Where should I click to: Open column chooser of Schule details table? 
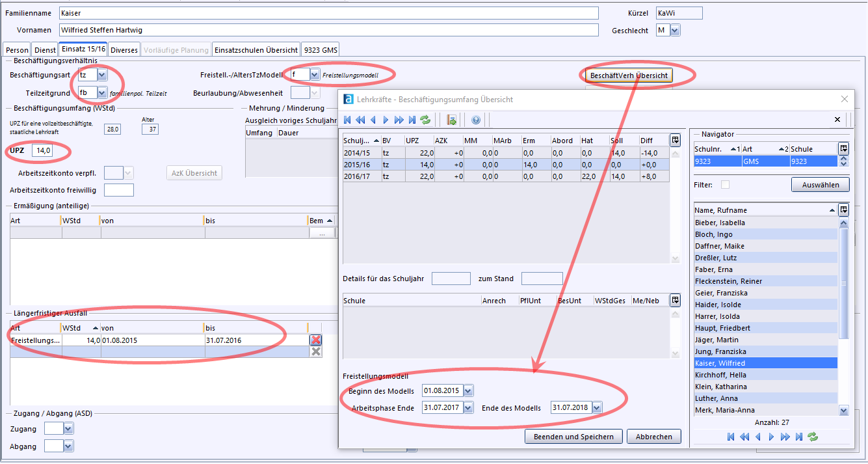coord(676,300)
